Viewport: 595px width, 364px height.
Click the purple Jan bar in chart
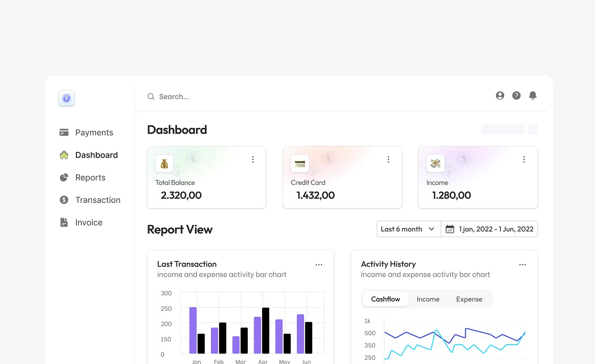tap(193, 330)
